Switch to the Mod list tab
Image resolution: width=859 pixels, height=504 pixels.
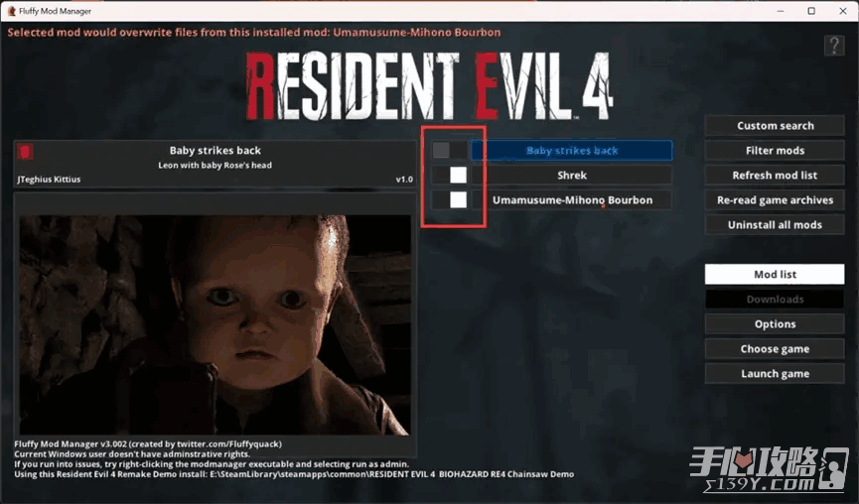[x=775, y=275]
